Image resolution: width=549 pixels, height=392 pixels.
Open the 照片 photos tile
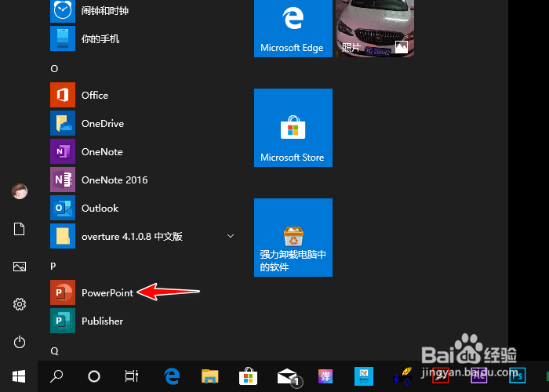(x=375, y=28)
